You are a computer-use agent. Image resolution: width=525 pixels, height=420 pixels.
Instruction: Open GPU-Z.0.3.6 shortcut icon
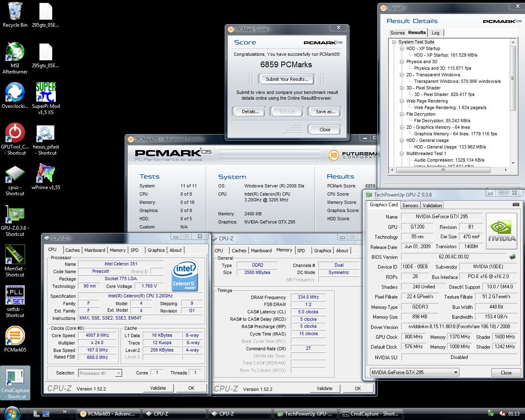tap(15, 221)
